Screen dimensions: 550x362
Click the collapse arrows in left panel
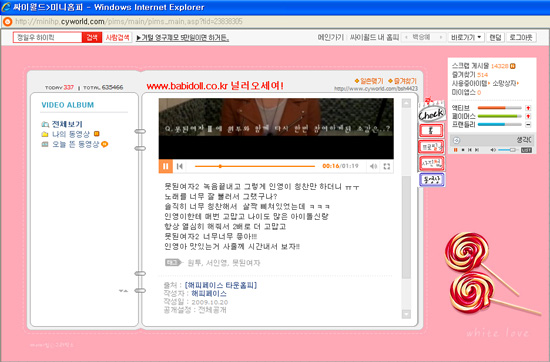coord(123,291)
